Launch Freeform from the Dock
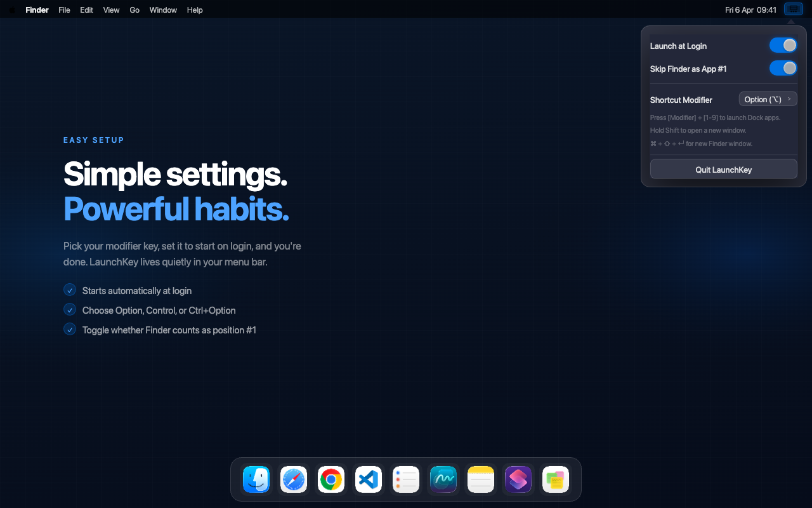The image size is (812, 508). [443, 479]
